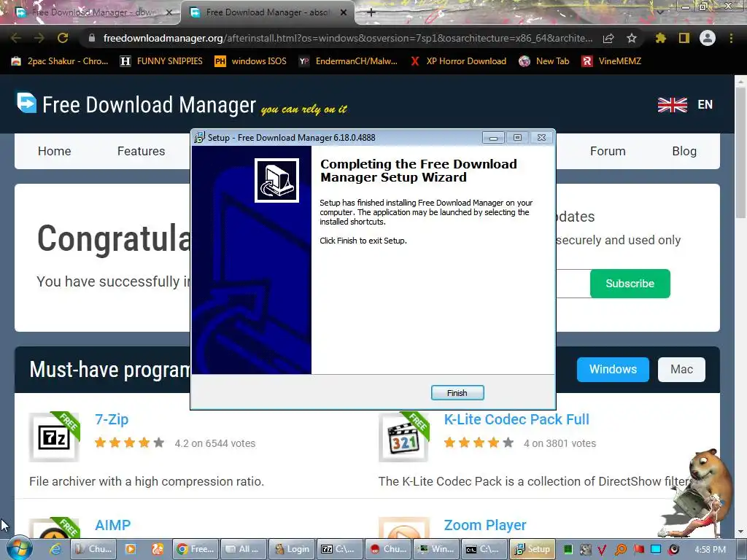747x560 pixels.
Task: Switch to Login taskbar window
Action: [292, 549]
